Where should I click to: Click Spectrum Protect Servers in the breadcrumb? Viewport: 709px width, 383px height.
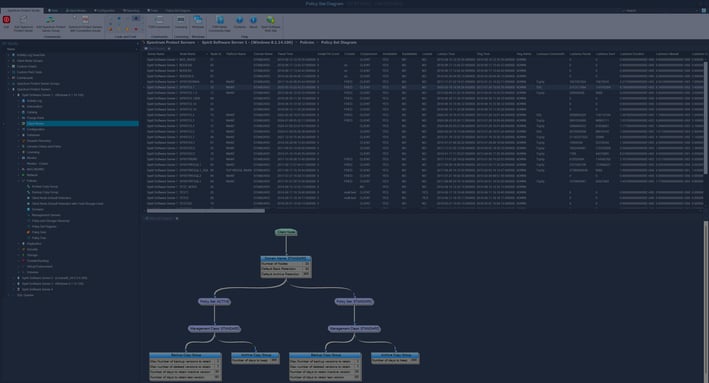coord(170,43)
